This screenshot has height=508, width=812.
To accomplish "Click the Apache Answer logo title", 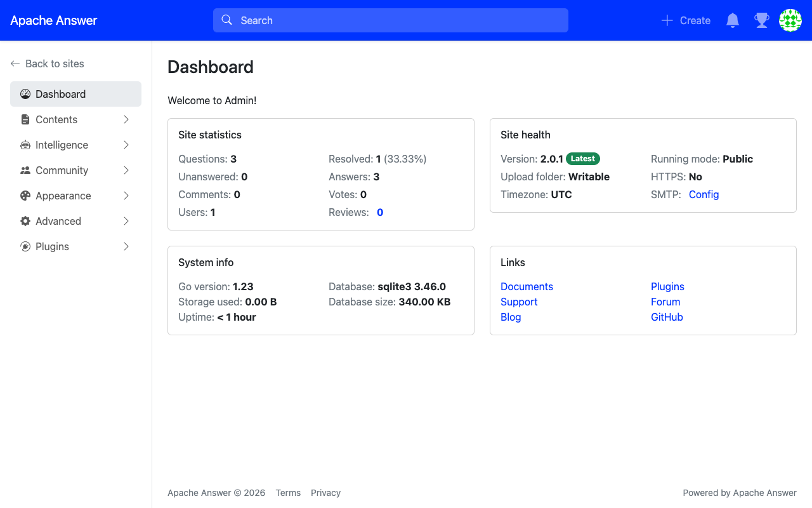I will [x=54, y=20].
